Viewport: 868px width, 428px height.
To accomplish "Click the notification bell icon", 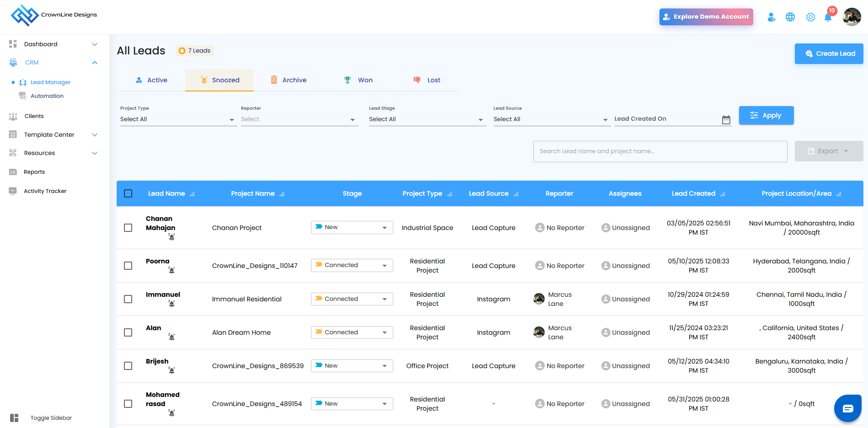I will coord(828,17).
